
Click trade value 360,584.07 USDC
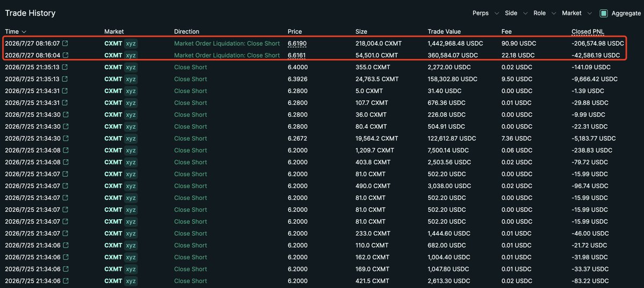tap(452, 55)
